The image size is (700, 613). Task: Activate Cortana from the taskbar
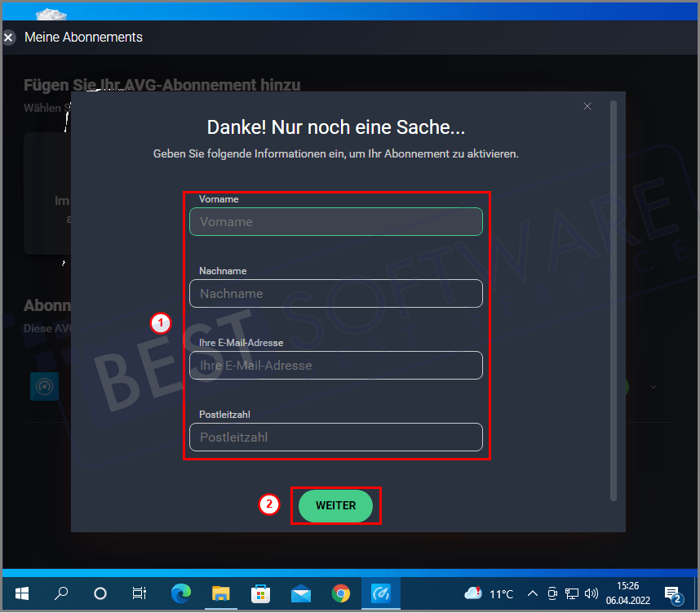pyautogui.click(x=100, y=593)
